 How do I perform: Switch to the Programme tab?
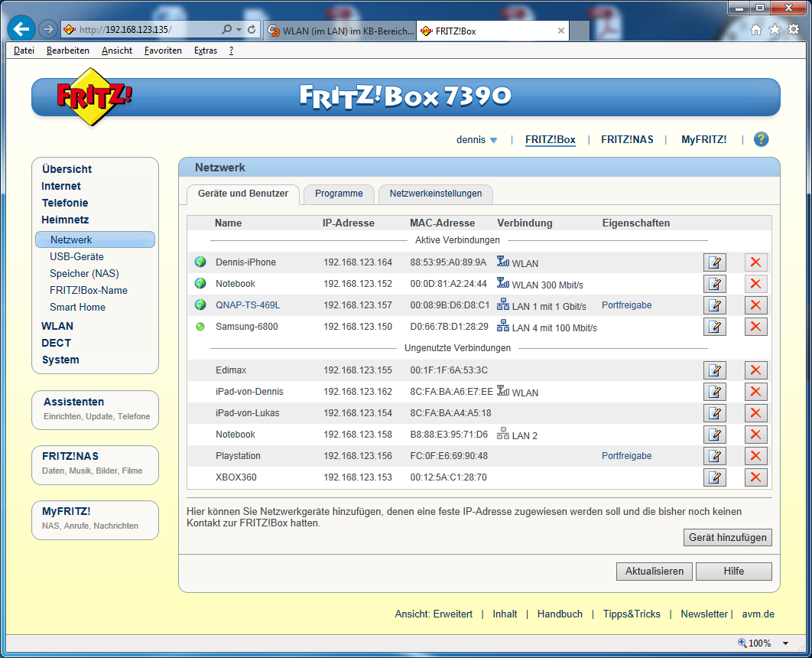[x=339, y=194]
